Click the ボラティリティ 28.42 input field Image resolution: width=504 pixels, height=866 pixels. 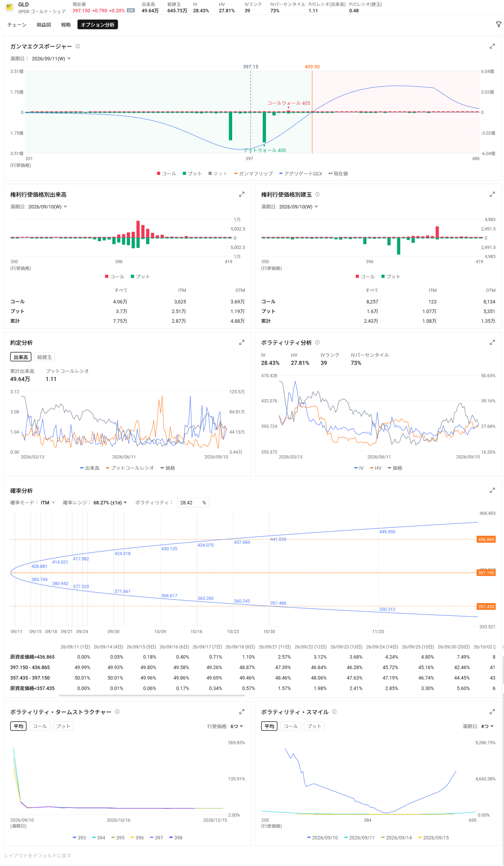pos(192,503)
